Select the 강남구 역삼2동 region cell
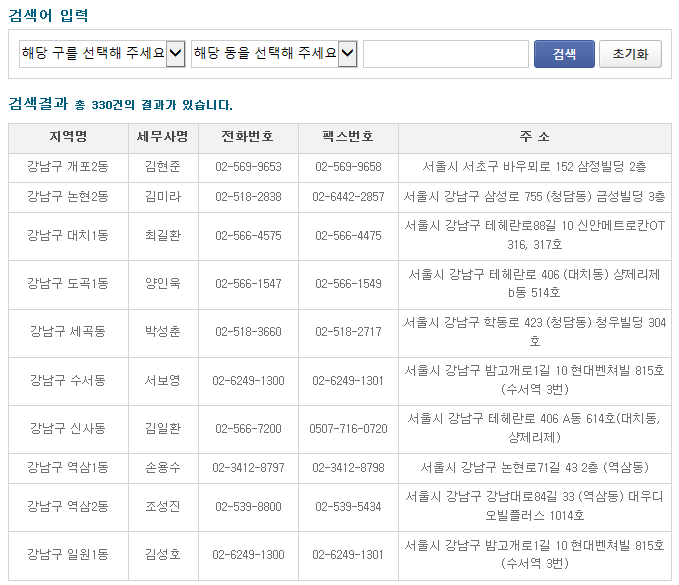 coord(68,507)
